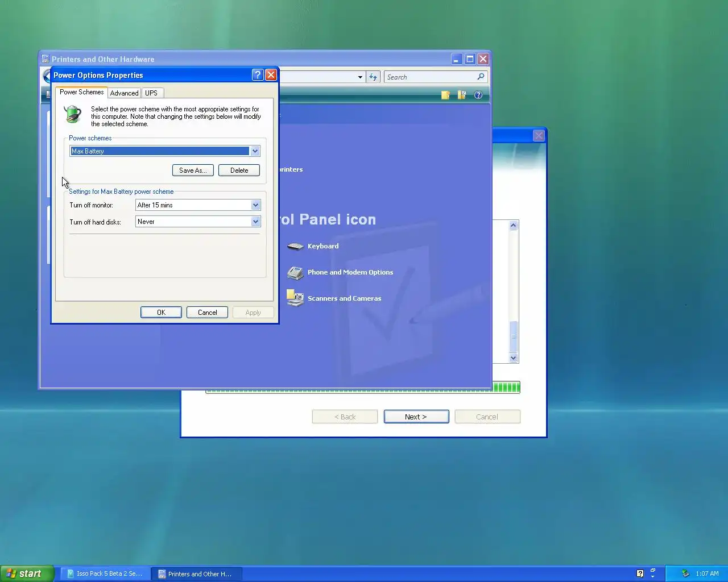Switch to the Advanced tab
This screenshot has height=582, width=728.
(124, 93)
